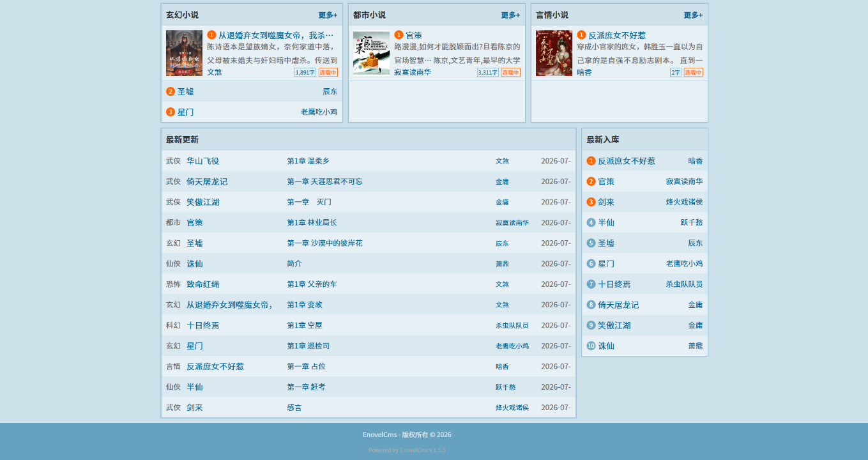Open title 官策 in 都市小说 panel
This screenshot has height=460, width=868.
click(414, 35)
